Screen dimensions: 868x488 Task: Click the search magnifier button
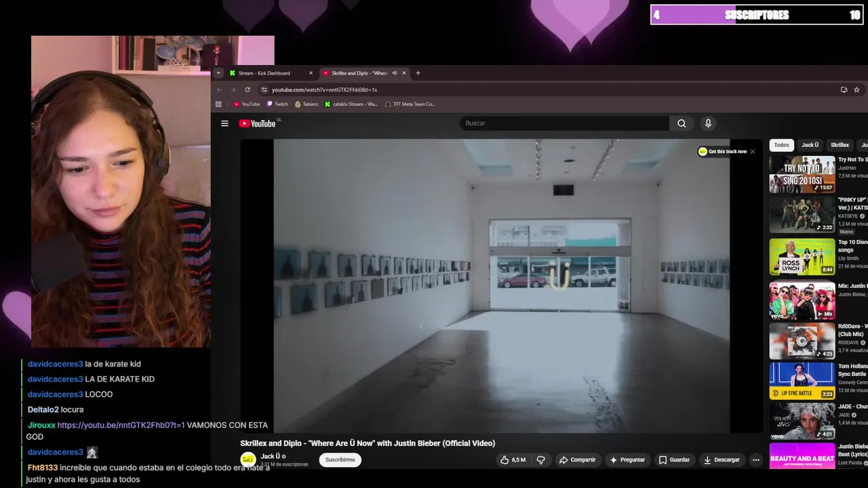[x=682, y=123]
